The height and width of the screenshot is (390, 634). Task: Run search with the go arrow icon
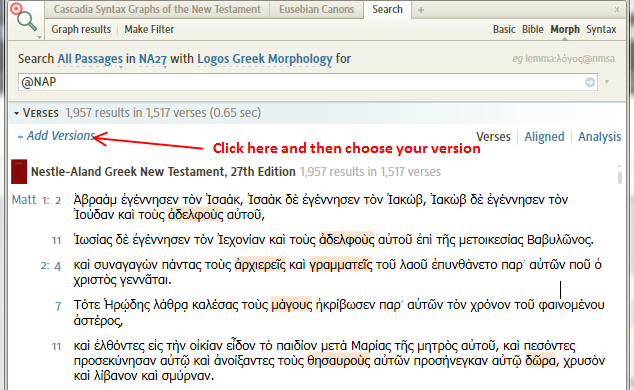590,82
